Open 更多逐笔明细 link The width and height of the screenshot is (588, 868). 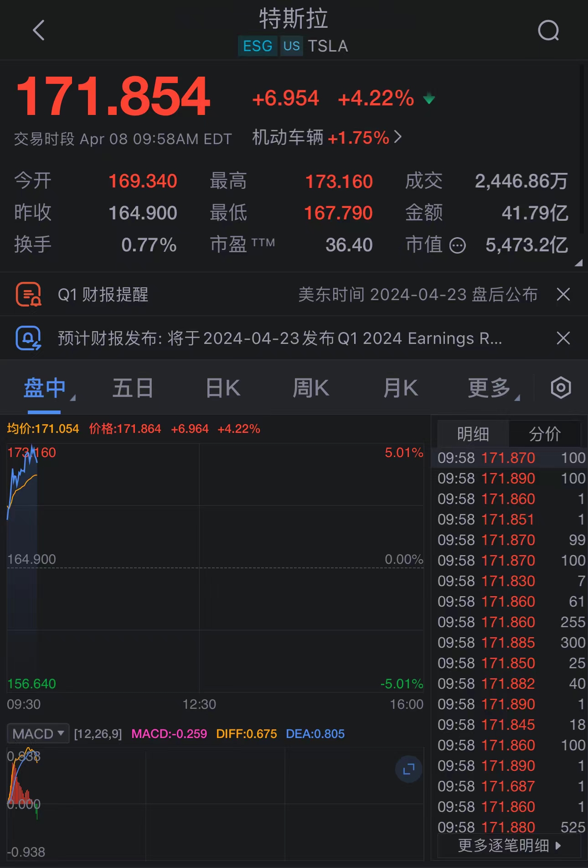click(x=509, y=846)
